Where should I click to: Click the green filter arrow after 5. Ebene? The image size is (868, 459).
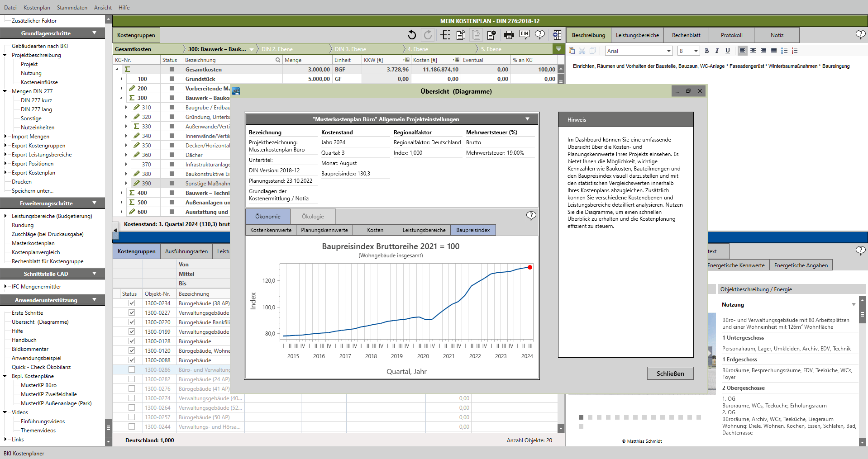559,49
